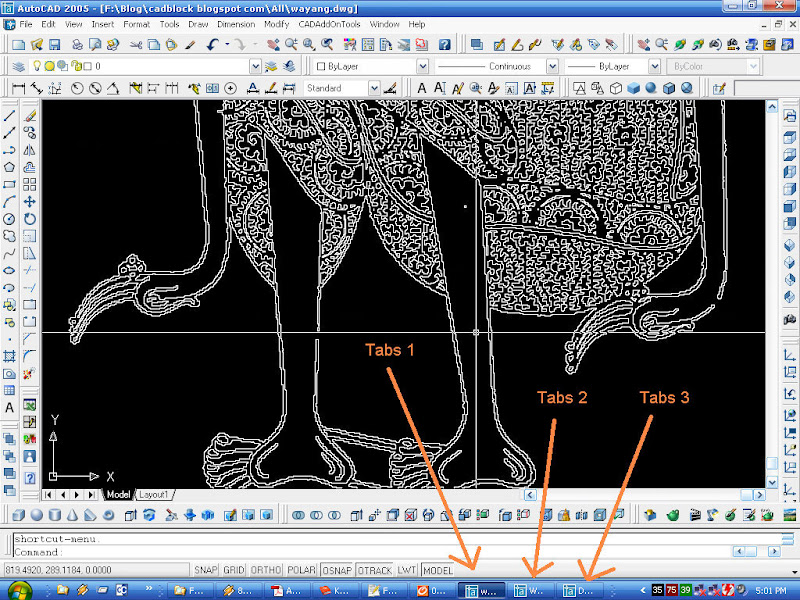This screenshot has width=800, height=600.
Task: Open the Insert menu
Action: (103, 24)
